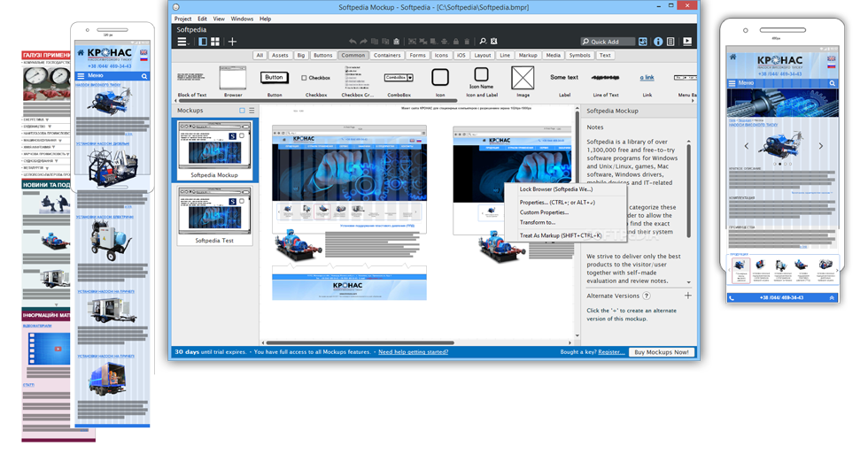Select the All library tab
The image size is (868, 469).
click(x=260, y=55)
